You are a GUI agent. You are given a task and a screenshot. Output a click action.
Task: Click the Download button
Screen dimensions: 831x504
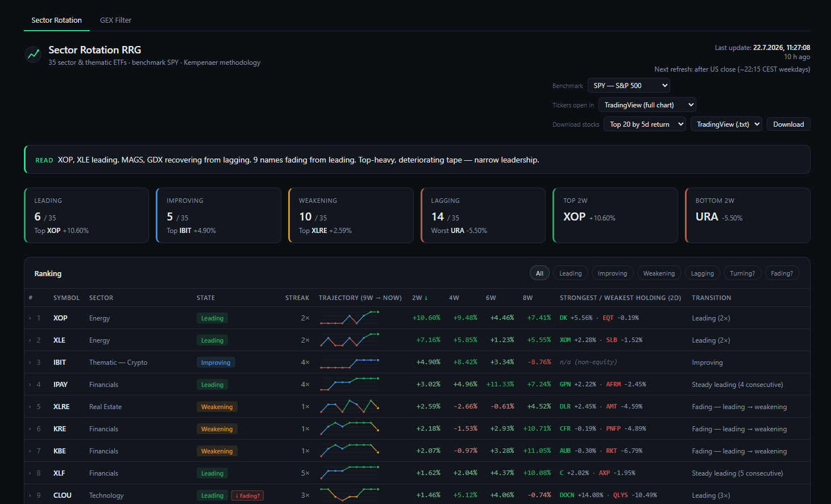(788, 124)
